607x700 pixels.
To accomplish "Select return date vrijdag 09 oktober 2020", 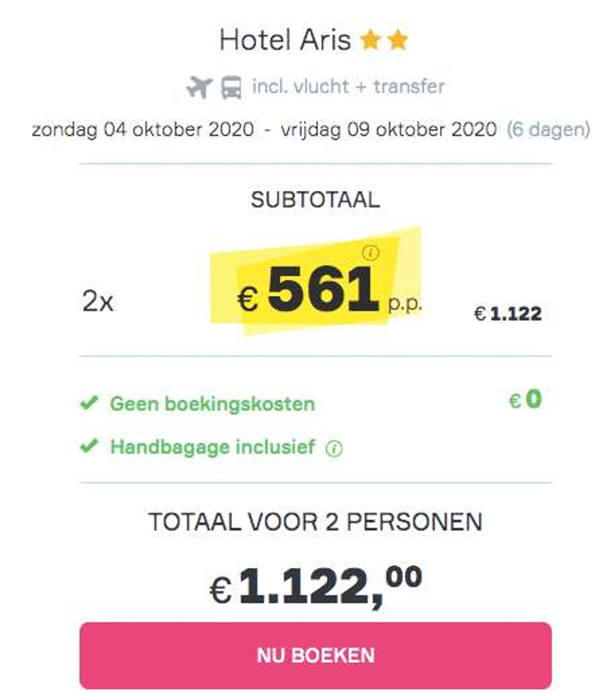I will tap(389, 130).
